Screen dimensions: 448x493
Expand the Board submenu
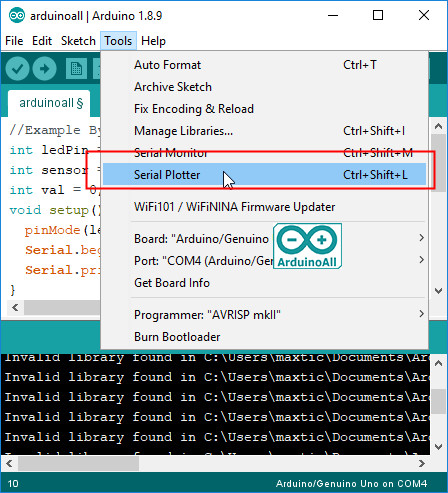coord(264,239)
